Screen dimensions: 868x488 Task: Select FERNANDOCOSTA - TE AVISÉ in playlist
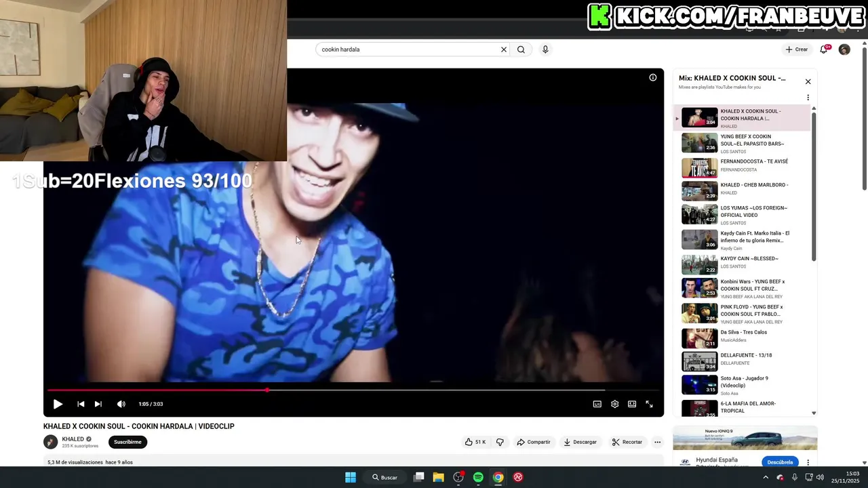743,167
